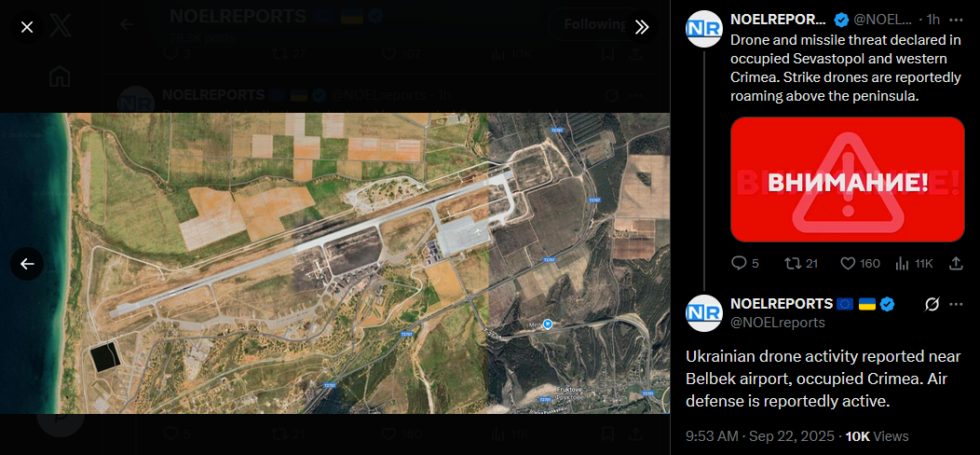Close the image viewer with X

coord(27,28)
